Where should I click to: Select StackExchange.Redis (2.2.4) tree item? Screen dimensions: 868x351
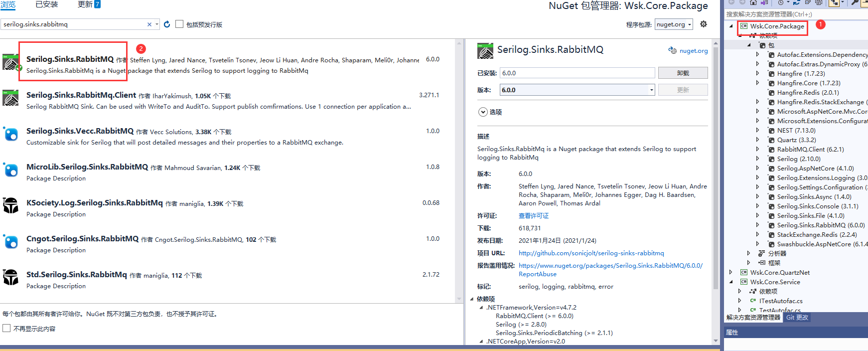(x=817, y=234)
